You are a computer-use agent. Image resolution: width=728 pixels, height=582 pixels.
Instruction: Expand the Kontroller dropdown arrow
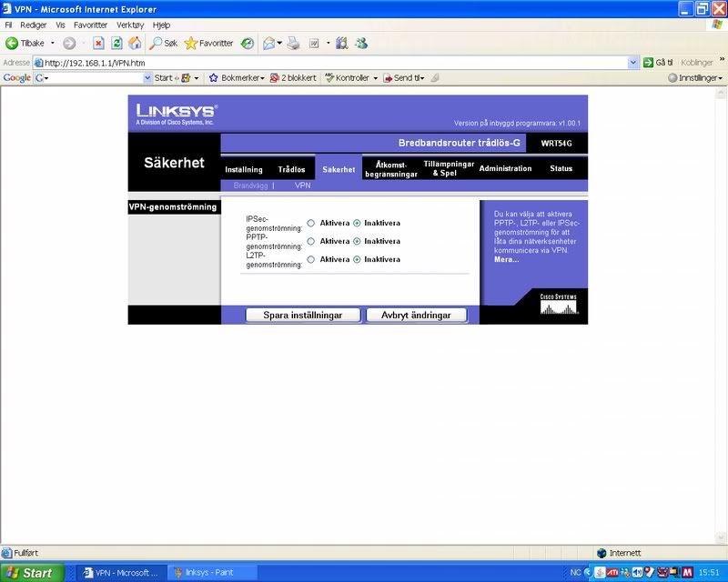tap(376, 78)
